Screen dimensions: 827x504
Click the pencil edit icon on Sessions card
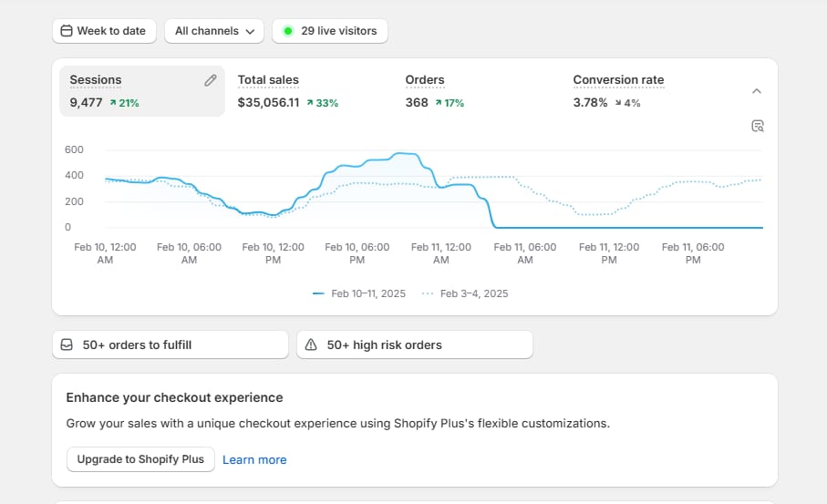coord(211,80)
